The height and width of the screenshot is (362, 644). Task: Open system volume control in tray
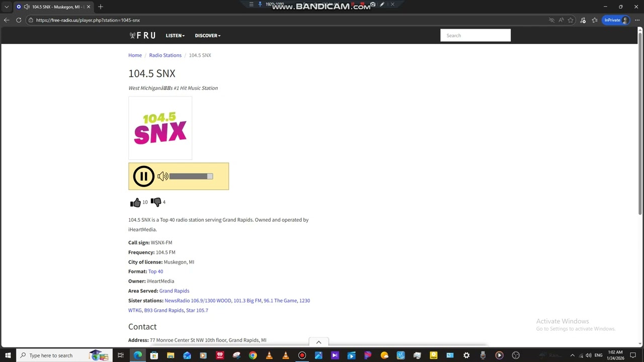tap(588, 355)
